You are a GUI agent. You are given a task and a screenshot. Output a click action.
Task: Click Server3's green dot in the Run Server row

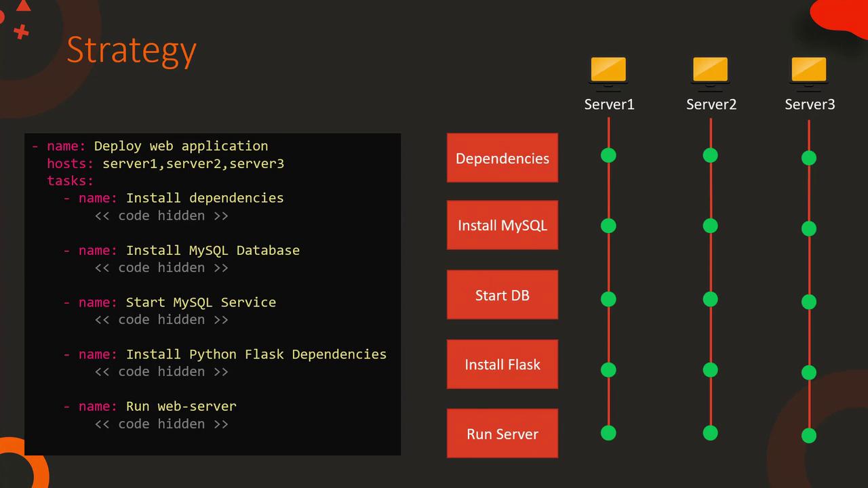pos(808,435)
